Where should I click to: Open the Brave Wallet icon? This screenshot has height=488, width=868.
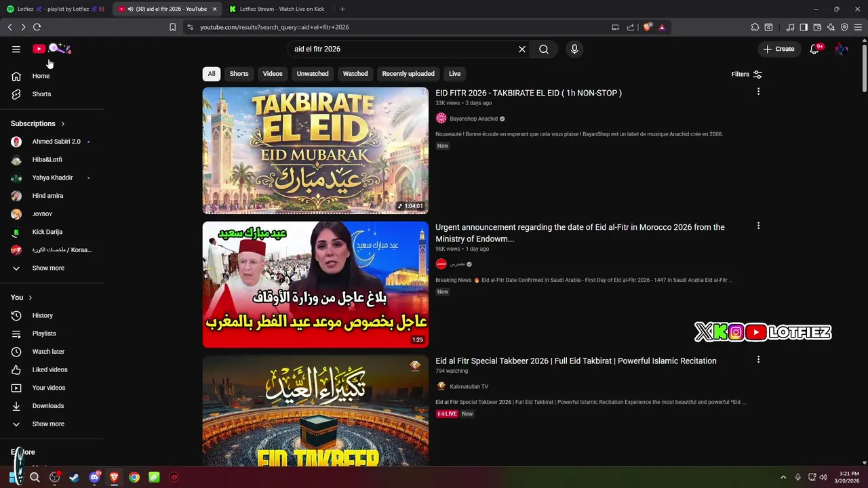[817, 27]
